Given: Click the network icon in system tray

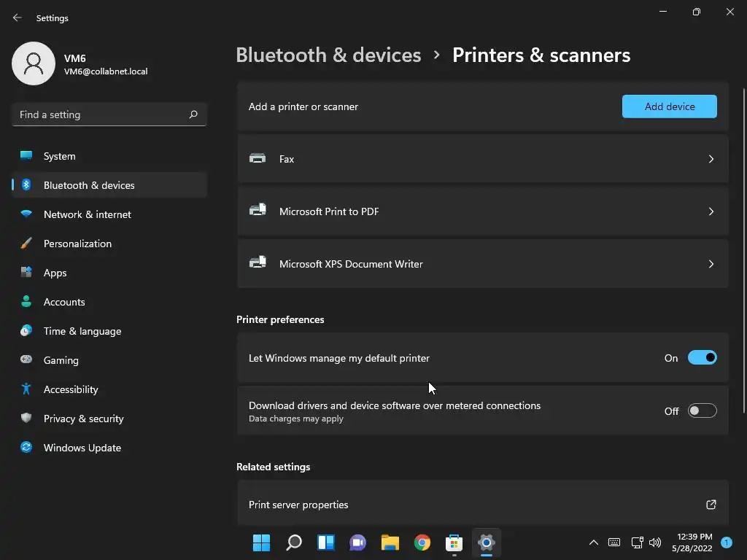Looking at the screenshot, I should click(637, 542).
